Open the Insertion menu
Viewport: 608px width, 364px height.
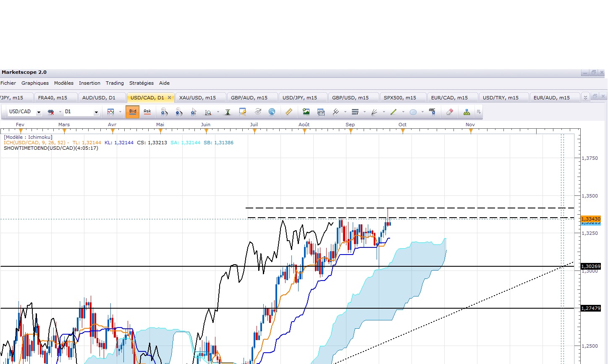(89, 83)
